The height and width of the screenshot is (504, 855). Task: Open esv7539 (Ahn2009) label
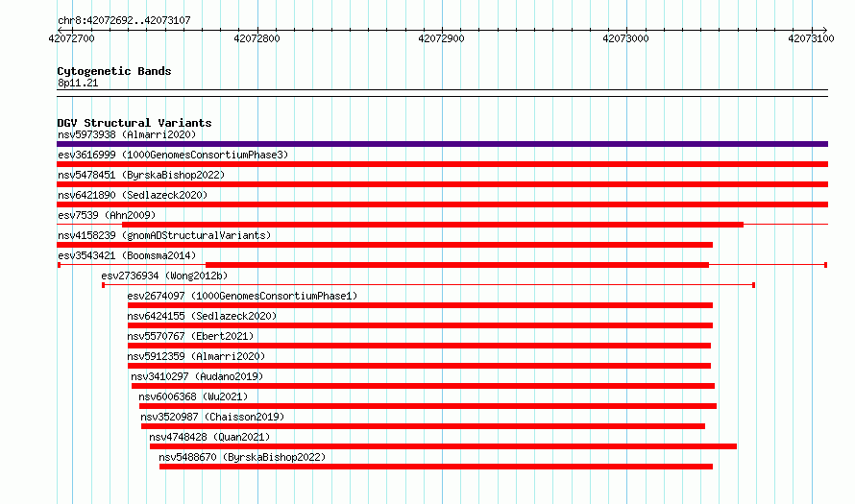coord(107,215)
